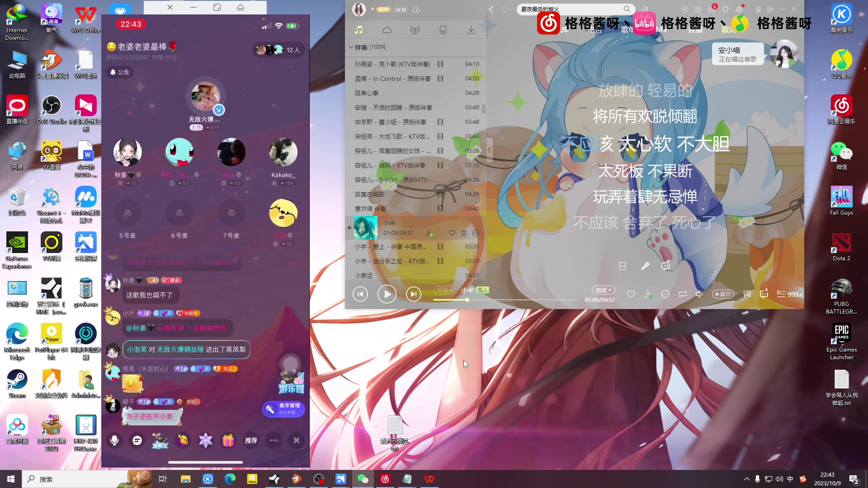Viewport: 868px width, 488px height.
Task: Open WeChat from the taskbar
Action: [x=363, y=479]
